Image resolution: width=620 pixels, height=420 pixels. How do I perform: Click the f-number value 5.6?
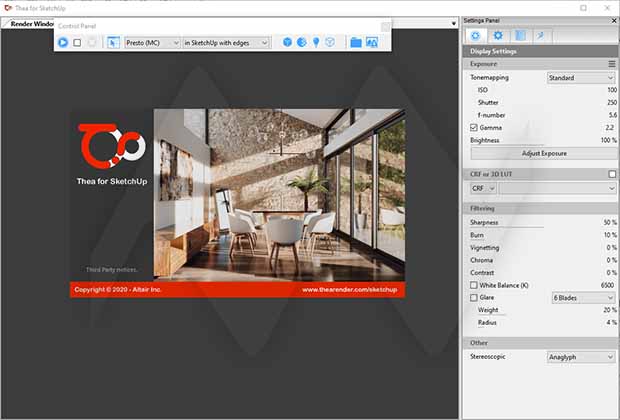[612, 115]
